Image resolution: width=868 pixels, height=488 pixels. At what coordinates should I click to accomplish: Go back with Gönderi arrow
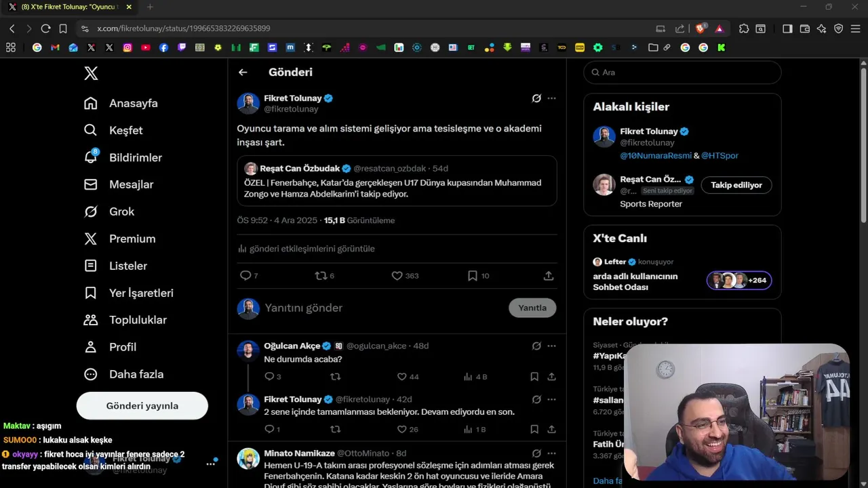(243, 72)
